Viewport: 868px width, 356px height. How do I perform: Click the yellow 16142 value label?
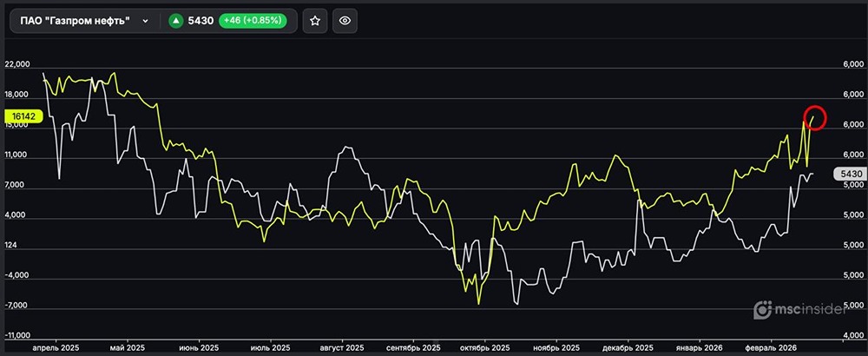(x=23, y=115)
